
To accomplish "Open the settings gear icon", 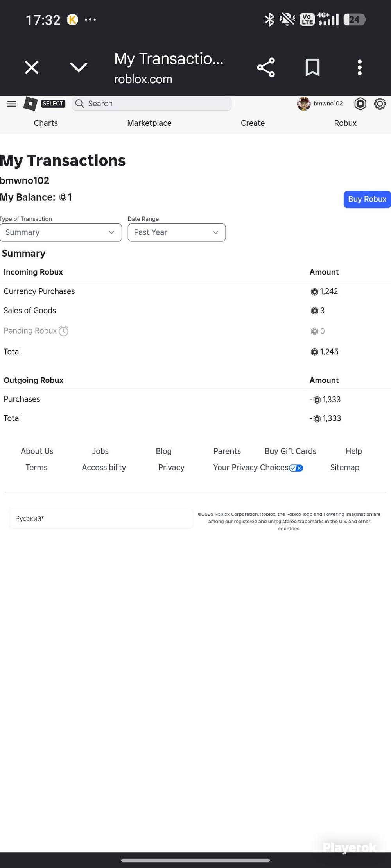I will (380, 104).
